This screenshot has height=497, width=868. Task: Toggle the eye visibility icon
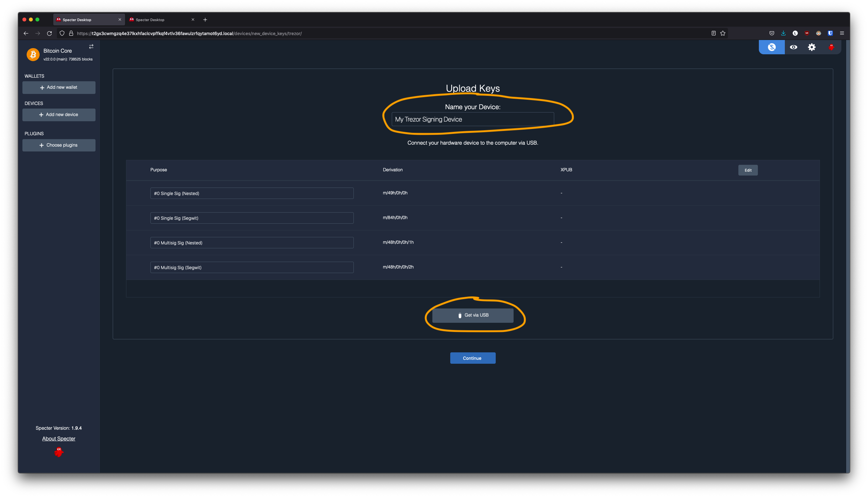tap(793, 47)
